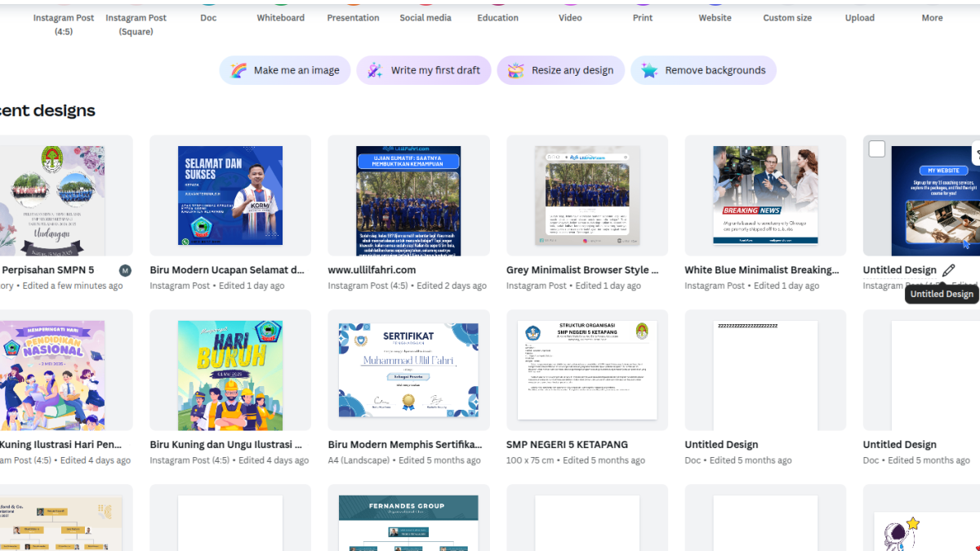
Task: Open the Hari Buruh illustration thumbnail
Action: pyautogui.click(x=230, y=375)
